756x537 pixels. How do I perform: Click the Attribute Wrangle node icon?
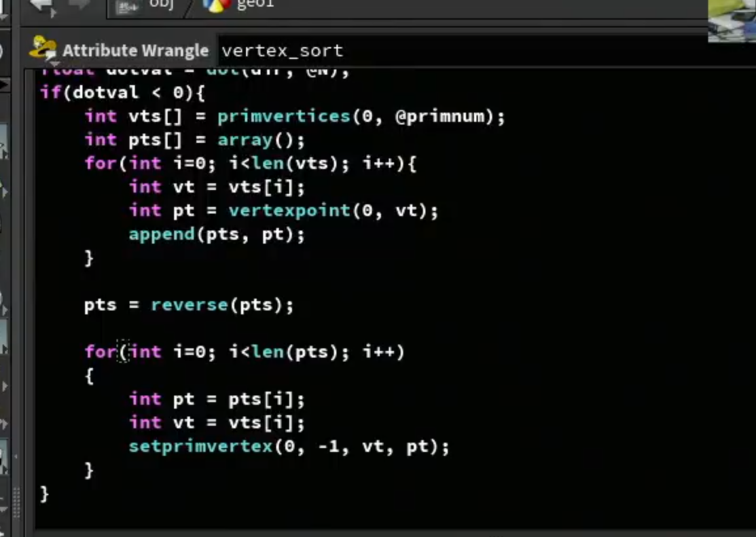(43, 48)
